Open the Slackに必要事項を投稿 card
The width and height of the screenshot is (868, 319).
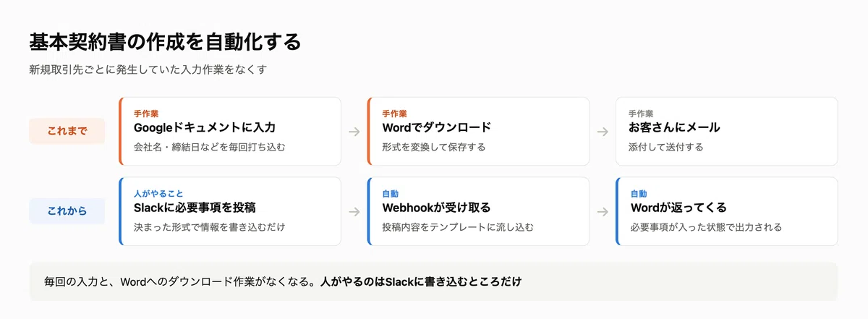[x=230, y=211]
